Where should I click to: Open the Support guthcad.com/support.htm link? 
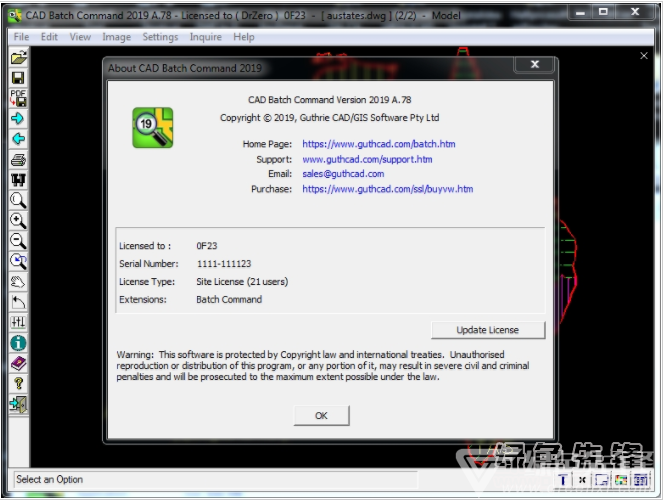367,159
